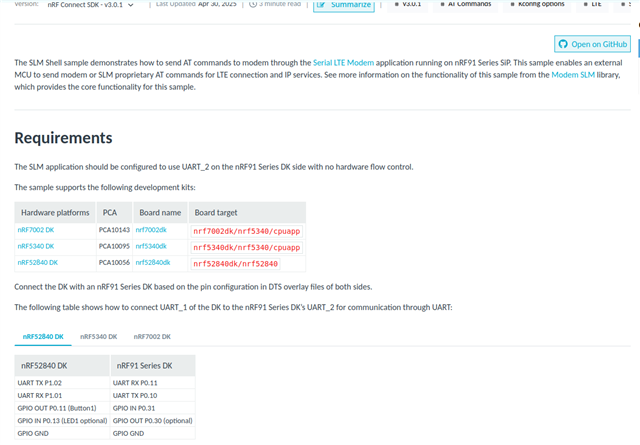This screenshot has width=640, height=445.
Task: Switch to the nRF7002 DK tab
Action: pos(152,337)
